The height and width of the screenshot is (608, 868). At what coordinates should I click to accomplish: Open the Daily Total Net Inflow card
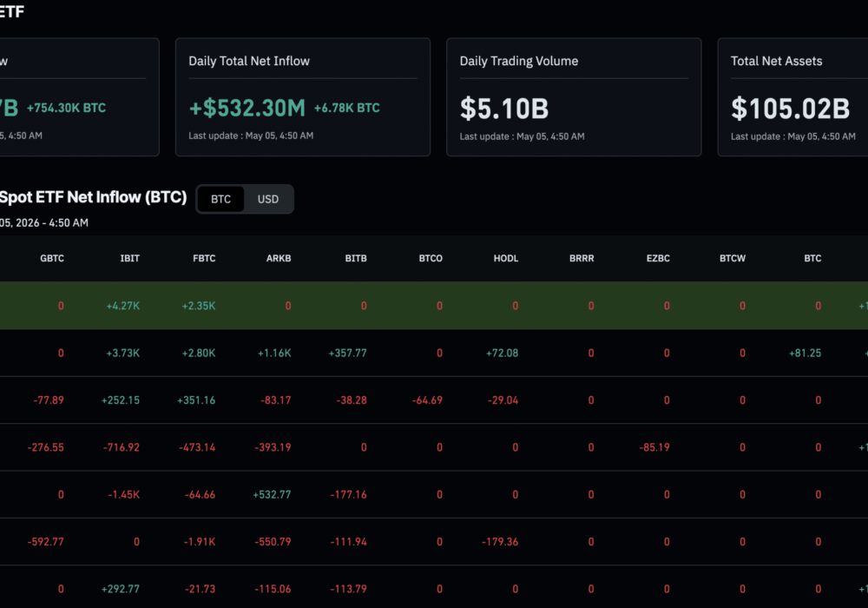coord(303,97)
